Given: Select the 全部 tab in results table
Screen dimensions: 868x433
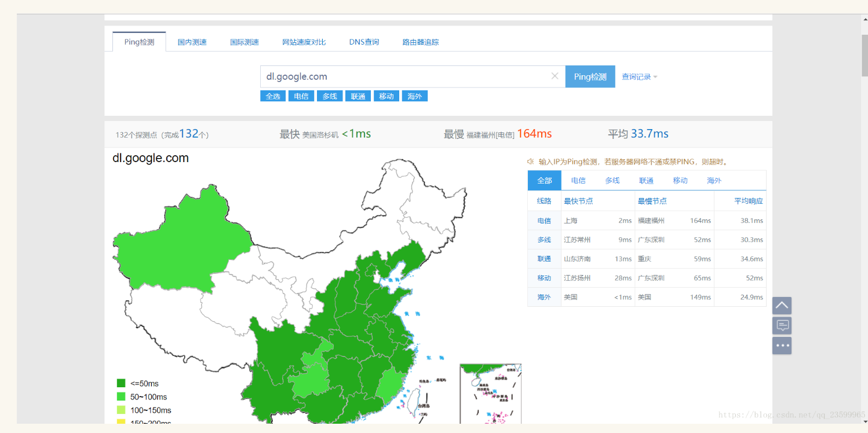Looking at the screenshot, I should click(x=545, y=180).
